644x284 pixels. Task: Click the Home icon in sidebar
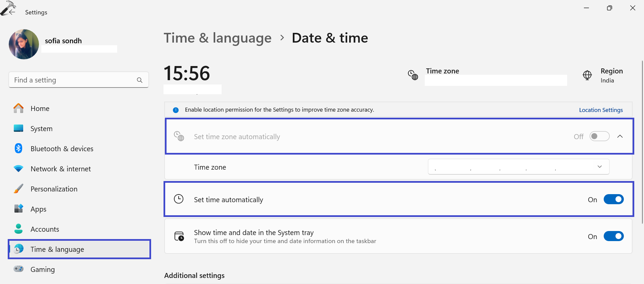[18, 108]
